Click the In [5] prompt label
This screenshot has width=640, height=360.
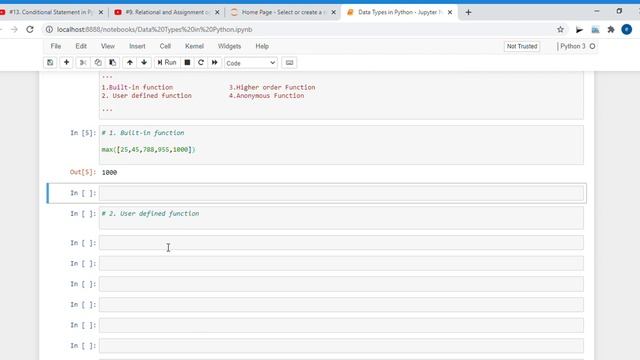[x=83, y=133]
